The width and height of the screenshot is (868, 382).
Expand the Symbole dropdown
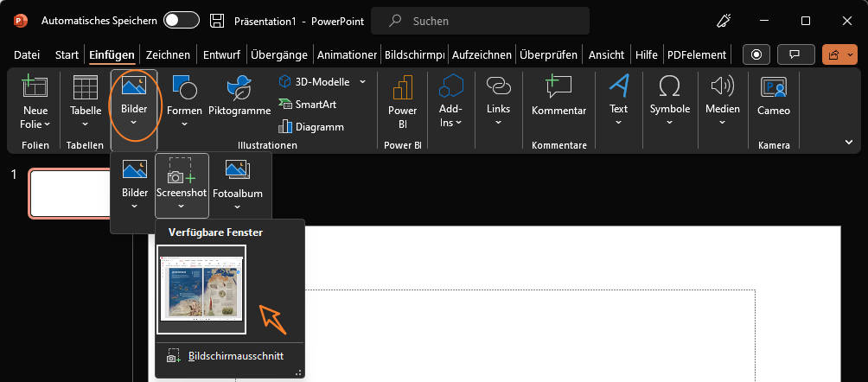pos(670,122)
